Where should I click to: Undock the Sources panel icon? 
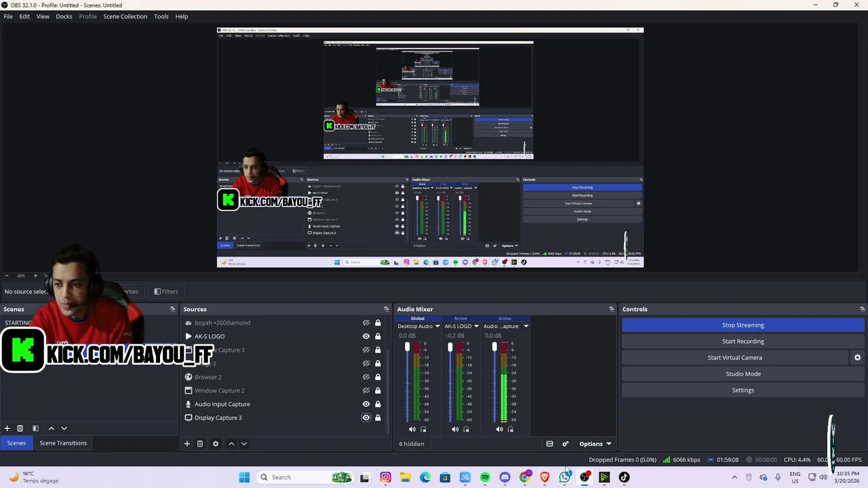(x=387, y=309)
